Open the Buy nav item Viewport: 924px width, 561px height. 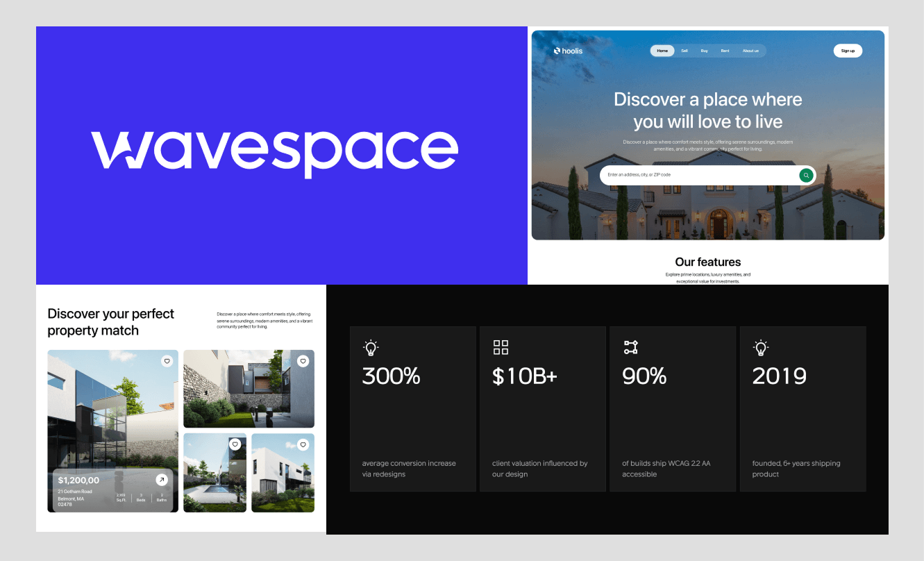704,51
